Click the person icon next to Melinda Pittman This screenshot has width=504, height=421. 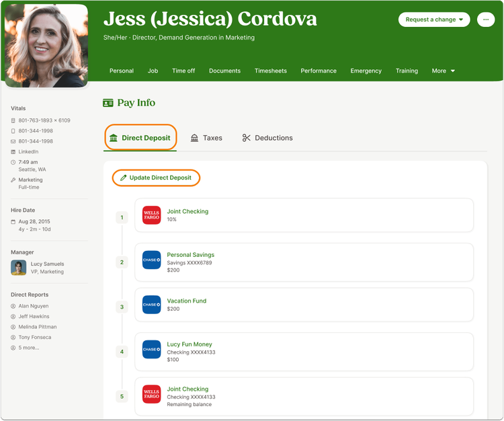point(13,327)
